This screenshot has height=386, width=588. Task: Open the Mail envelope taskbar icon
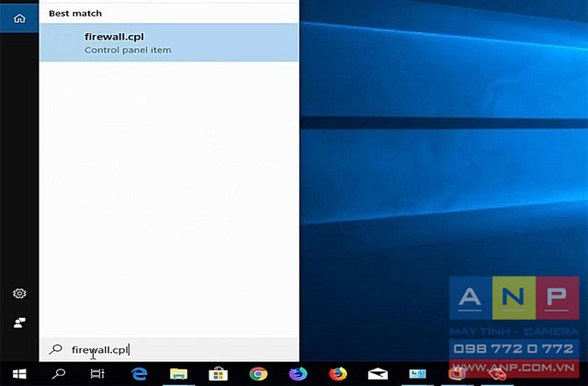378,374
